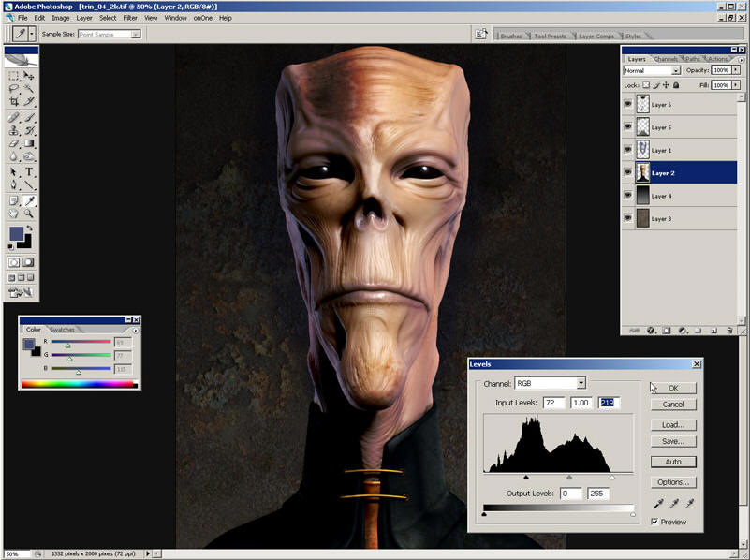Open the onOne menu

pyautogui.click(x=203, y=18)
